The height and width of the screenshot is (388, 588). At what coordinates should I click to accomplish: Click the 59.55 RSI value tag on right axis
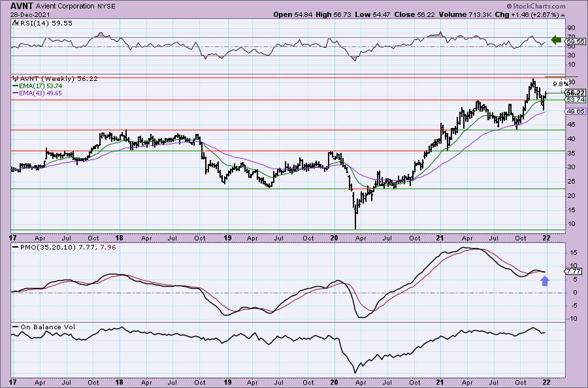click(575, 42)
